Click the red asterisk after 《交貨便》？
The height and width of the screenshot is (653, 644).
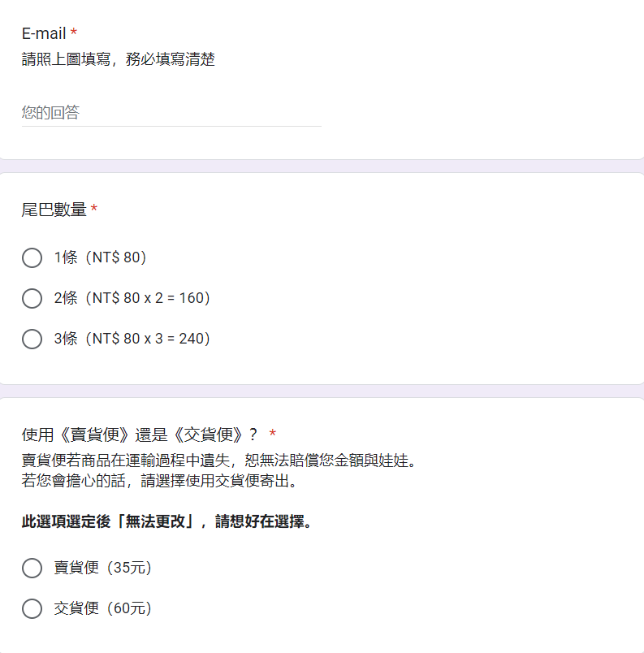[273, 434]
